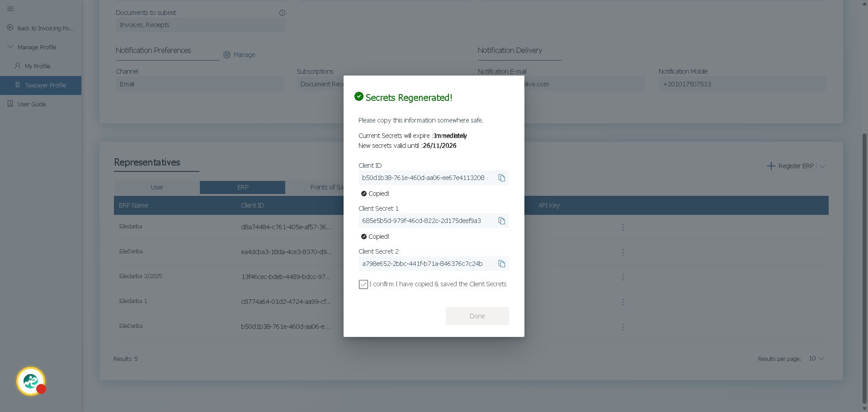This screenshot has height=412, width=868.
Task: Click the Back to Invoicing Portal arrow icon
Action: point(10,28)
